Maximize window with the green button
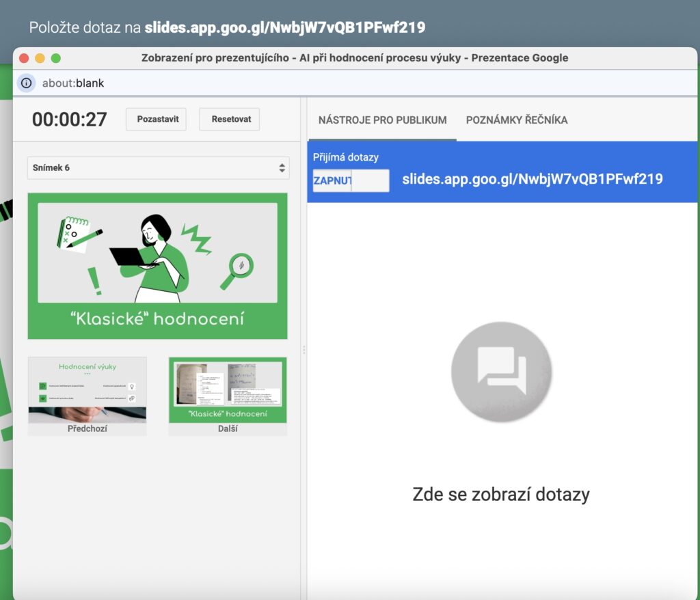Viewport: 700px width, 600px height. tap(56, 58)
